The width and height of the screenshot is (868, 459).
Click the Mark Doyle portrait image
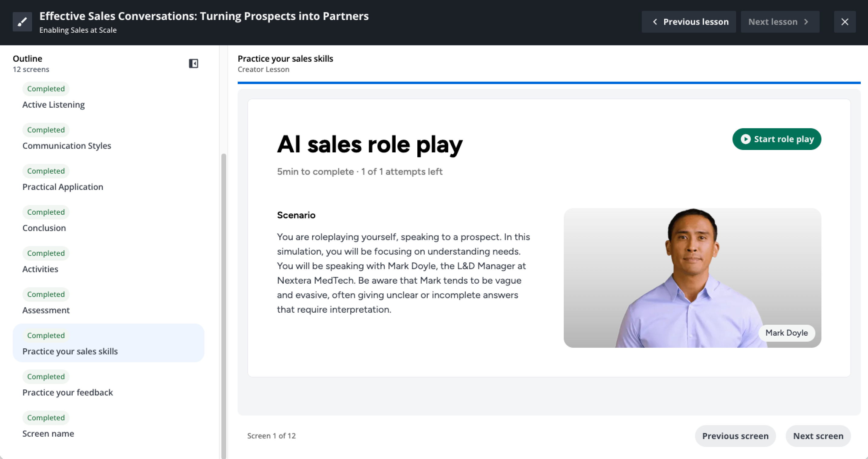coord(692,278)
